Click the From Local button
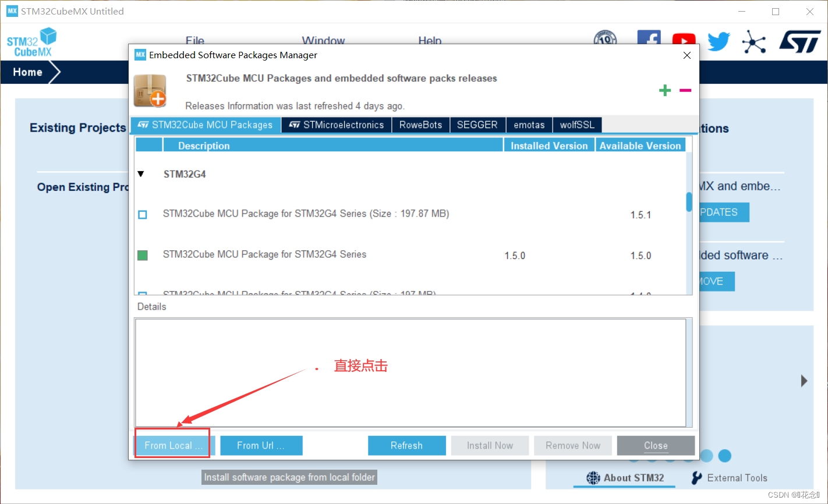 (x=174, y=445)
